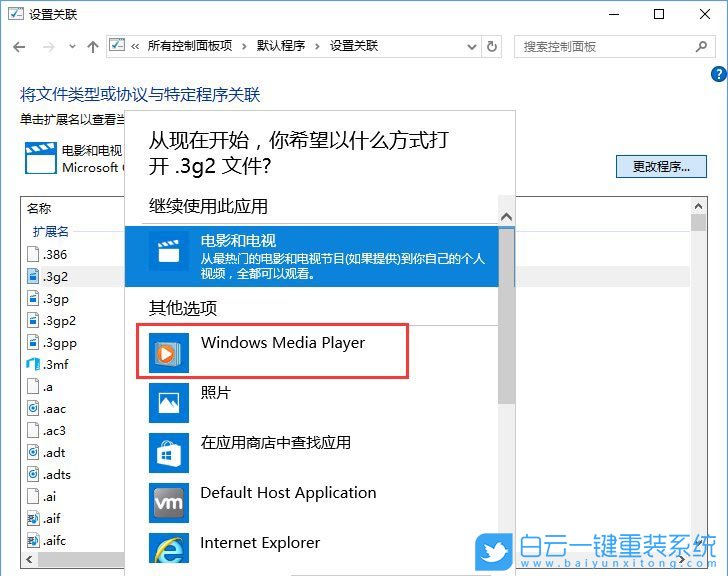
Task: Click the 扩展名 group header
Action: point(51,231)
